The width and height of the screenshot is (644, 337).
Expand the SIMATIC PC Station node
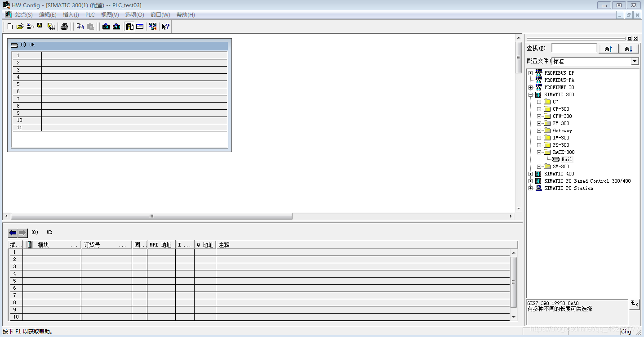pyautogui.click(x=531, y=188)
